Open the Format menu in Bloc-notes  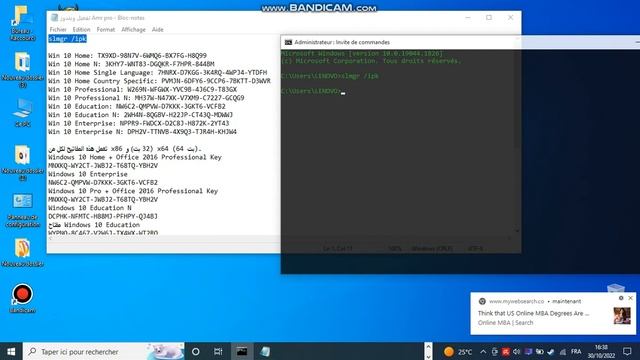[106, 29]
